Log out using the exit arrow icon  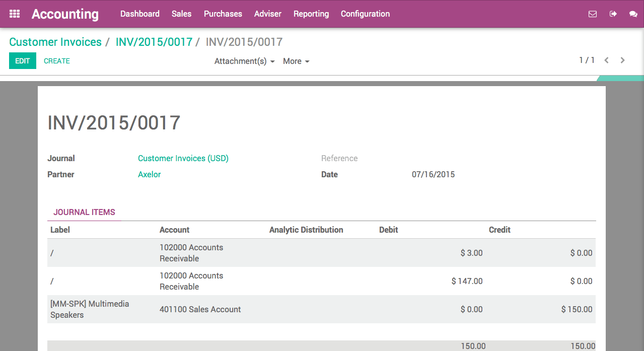(x=613, y=14)
